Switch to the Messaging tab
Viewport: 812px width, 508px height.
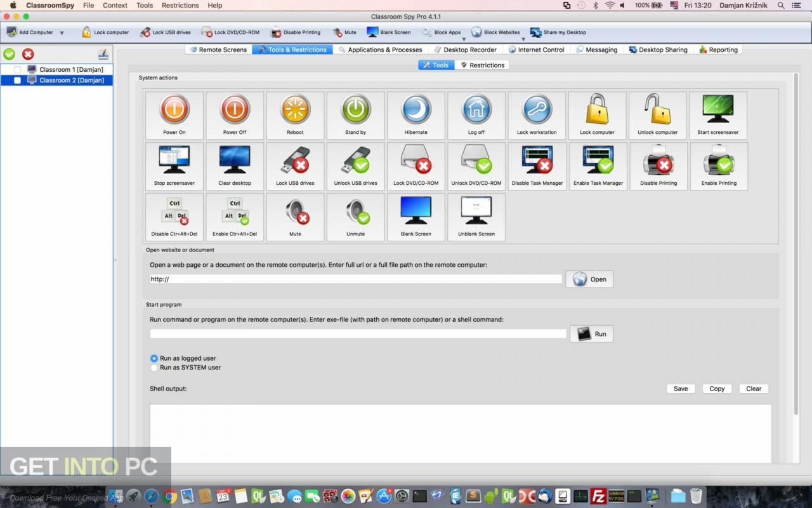click(596, 50)
